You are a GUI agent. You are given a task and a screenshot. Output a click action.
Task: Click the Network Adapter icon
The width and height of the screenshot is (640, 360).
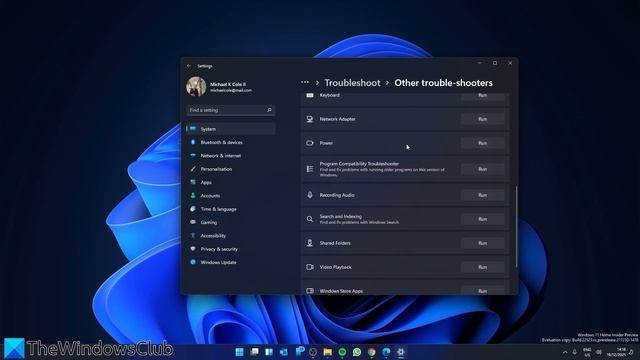(310, 119)
